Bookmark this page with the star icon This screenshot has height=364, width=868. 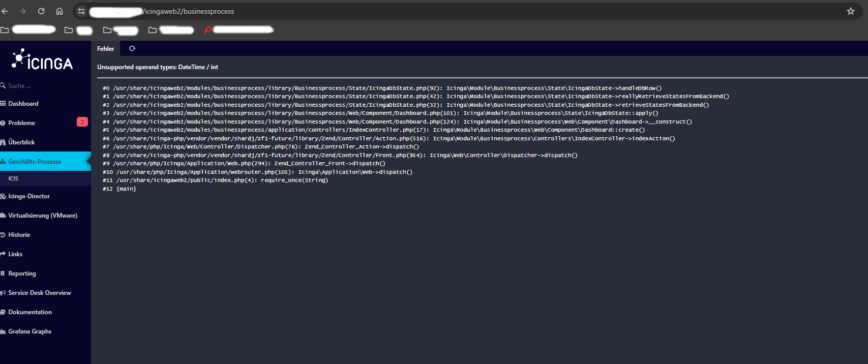pyautogui.click(x=851, y=11)
